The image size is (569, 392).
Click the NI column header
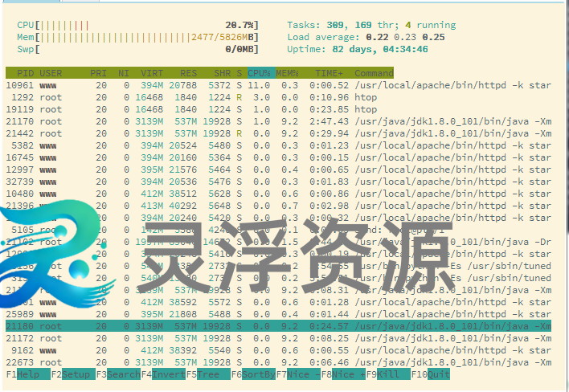(124, 73)
